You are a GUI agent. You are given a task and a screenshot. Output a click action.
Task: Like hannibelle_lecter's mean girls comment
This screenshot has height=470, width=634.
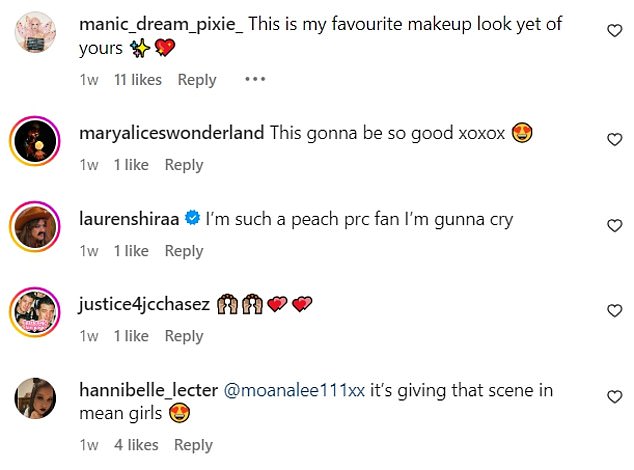pos(615,397)
